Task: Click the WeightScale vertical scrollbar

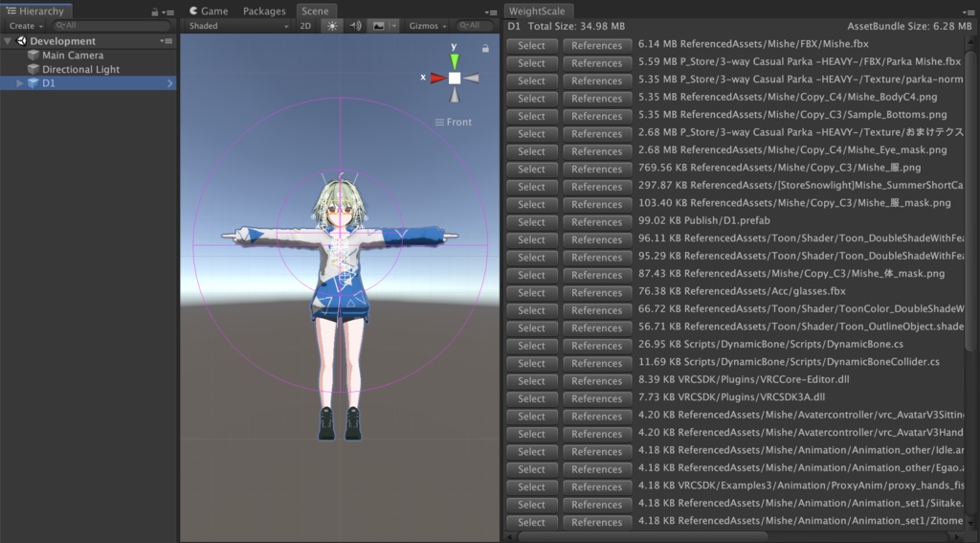Action: (x=970, y=200)
